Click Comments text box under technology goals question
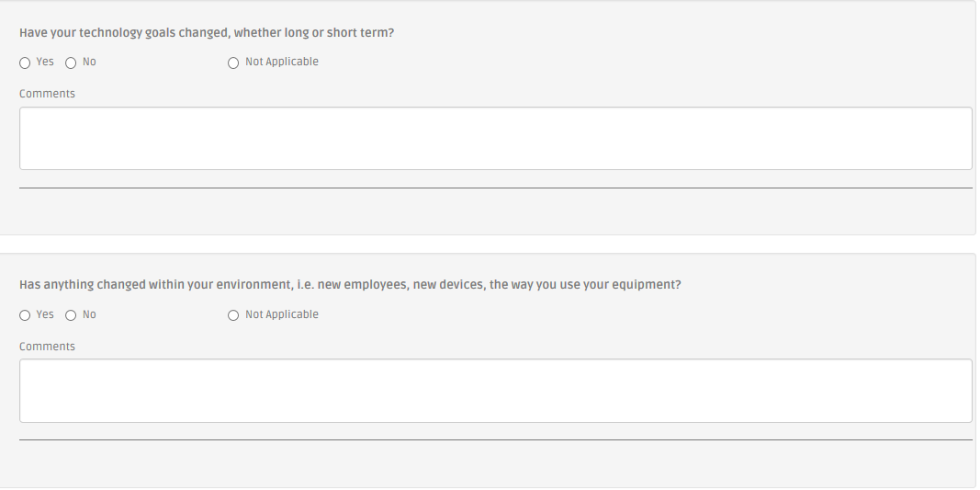The width and height of the screenshot is (980, 490). [496, 138]
